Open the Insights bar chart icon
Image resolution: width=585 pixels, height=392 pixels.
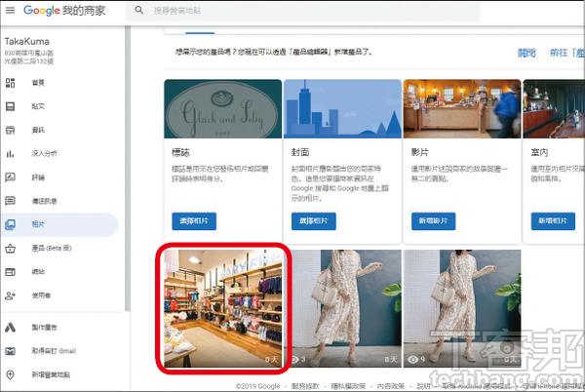tap(10, 154)
